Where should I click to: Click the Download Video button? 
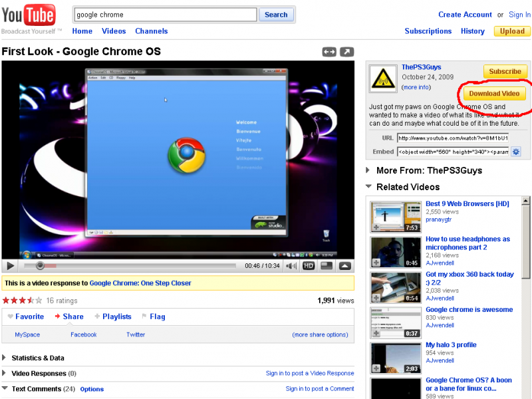pos(493,94)
